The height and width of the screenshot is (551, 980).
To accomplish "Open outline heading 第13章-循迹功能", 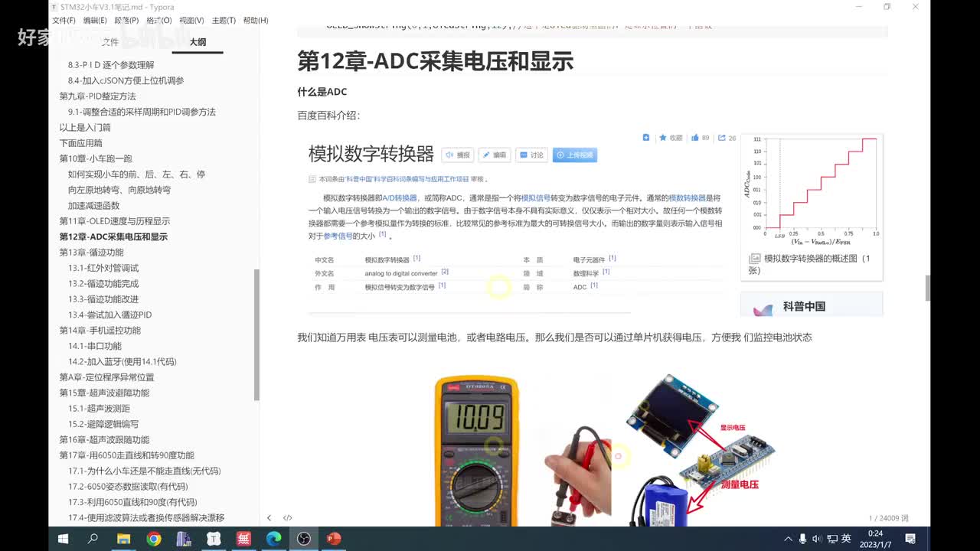I will [91, 253].
